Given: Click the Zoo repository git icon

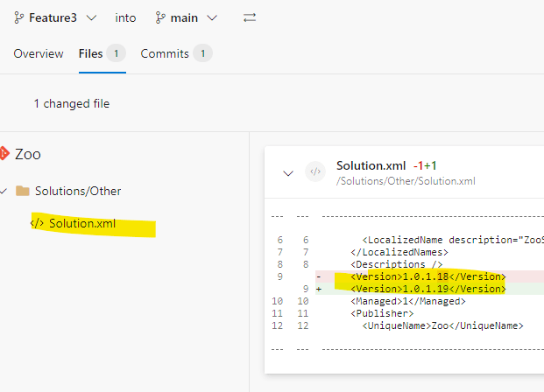Looking at the screenshot, I should pos(4,153).
